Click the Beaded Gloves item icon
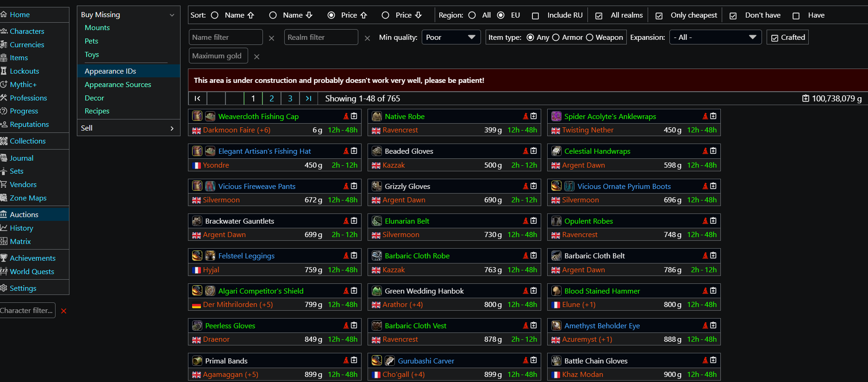This screenshot has height=382, width=868. tap(377, 151)
